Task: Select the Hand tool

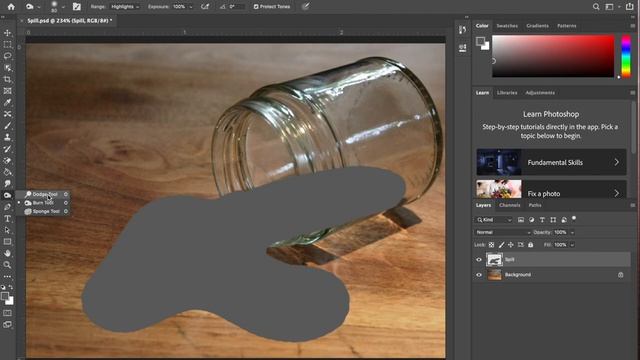Action: 7,253
